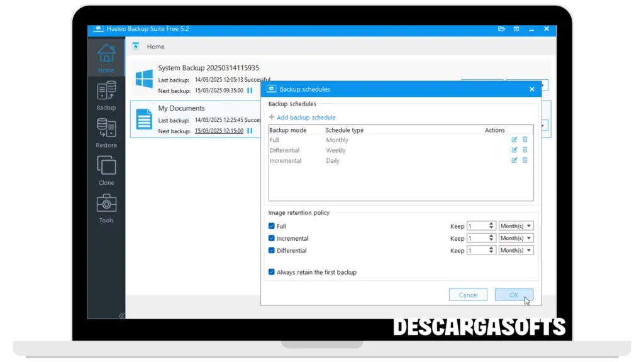Open the Tools section in sidebar
This screenshot has height=362, width=644.
tap(106, 208)
